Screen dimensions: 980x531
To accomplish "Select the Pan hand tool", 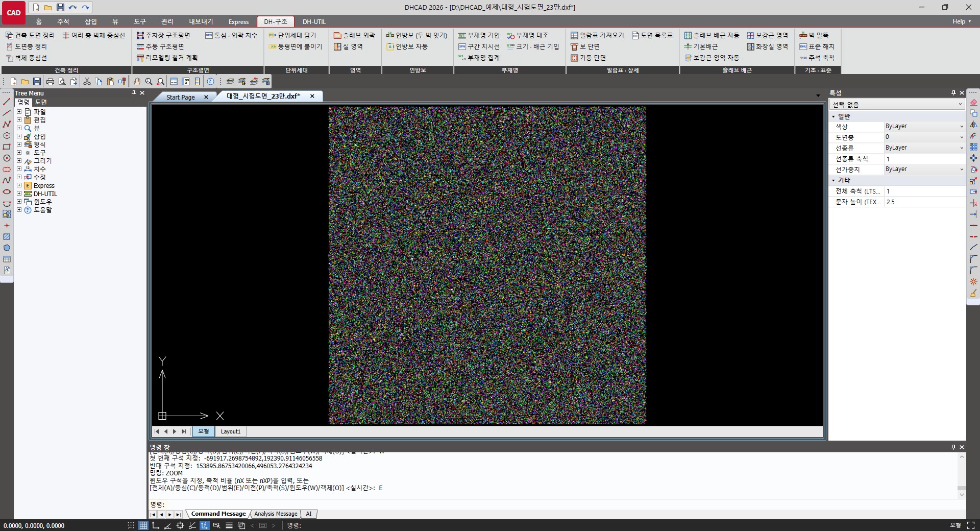I will 137,82.
